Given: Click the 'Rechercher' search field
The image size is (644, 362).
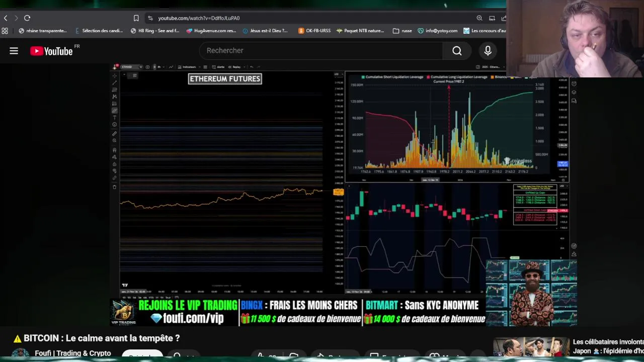Looking at the screenshot, I should [x=321, y=51].
